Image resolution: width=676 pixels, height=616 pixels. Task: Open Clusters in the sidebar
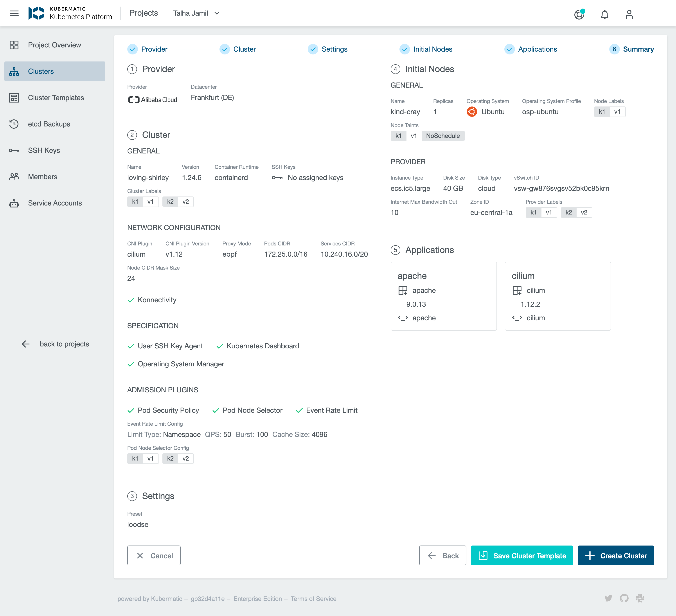point(55,71)
